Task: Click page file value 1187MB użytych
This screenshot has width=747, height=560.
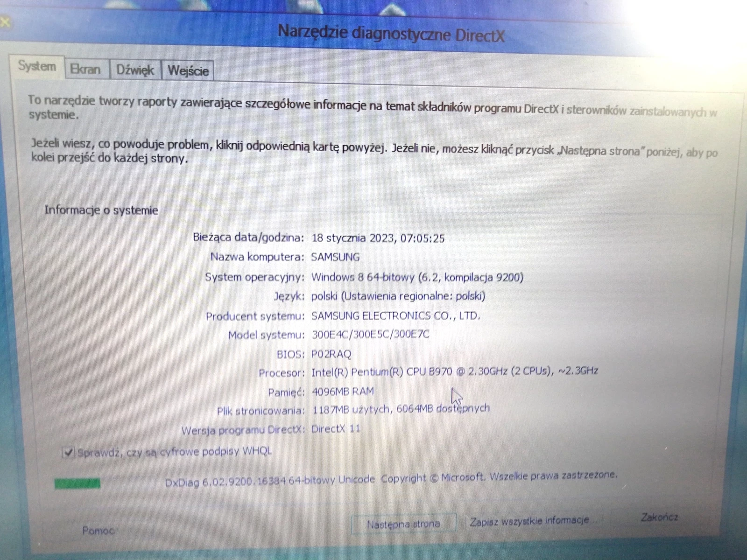Action: (x=351, y=410)
